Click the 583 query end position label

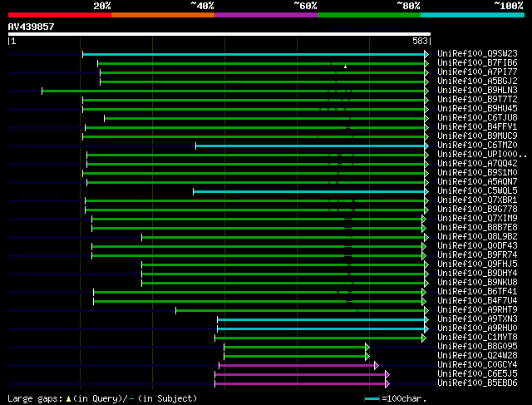[x=420, y=41]
